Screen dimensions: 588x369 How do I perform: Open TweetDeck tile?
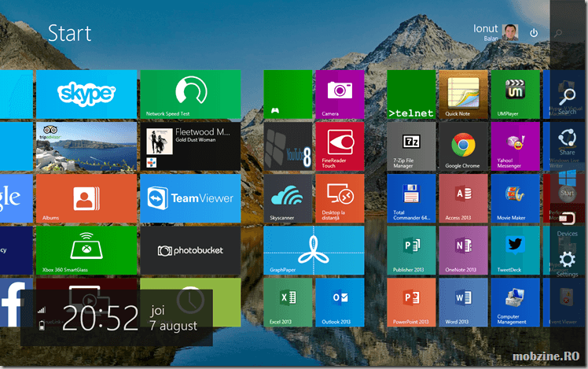515,249
